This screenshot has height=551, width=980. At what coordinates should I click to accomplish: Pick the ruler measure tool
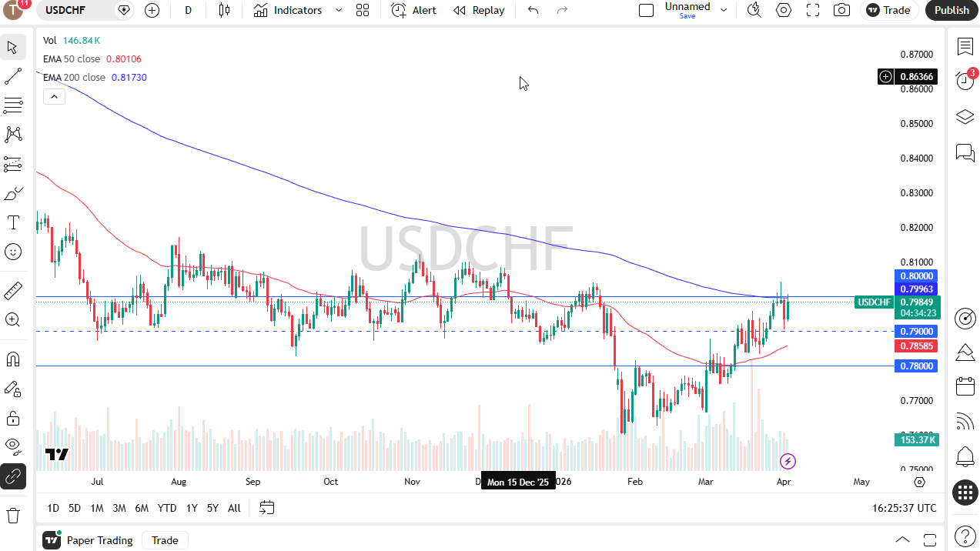tap(13, 291)
